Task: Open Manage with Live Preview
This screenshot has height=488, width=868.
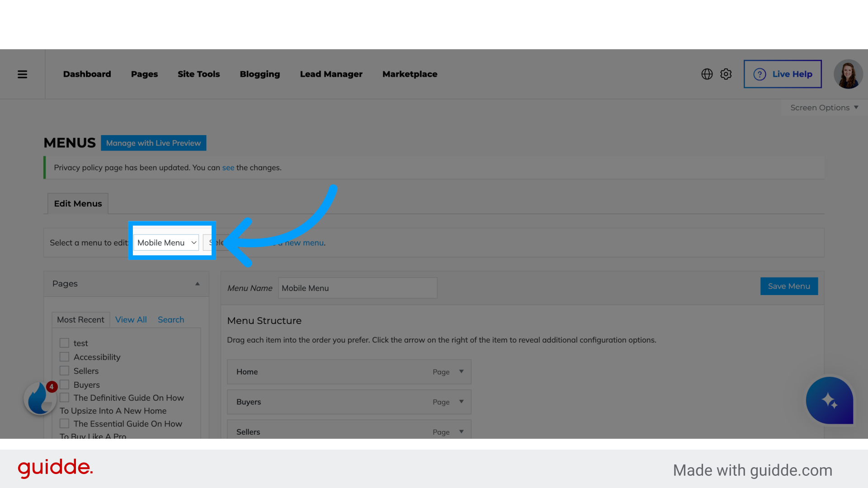Action: [x=153, y=143]
